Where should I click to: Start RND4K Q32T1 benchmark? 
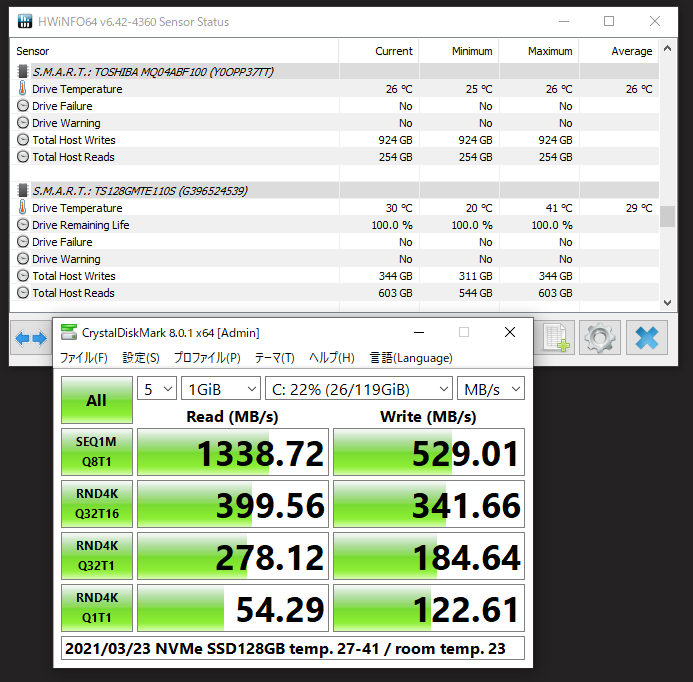97,556
